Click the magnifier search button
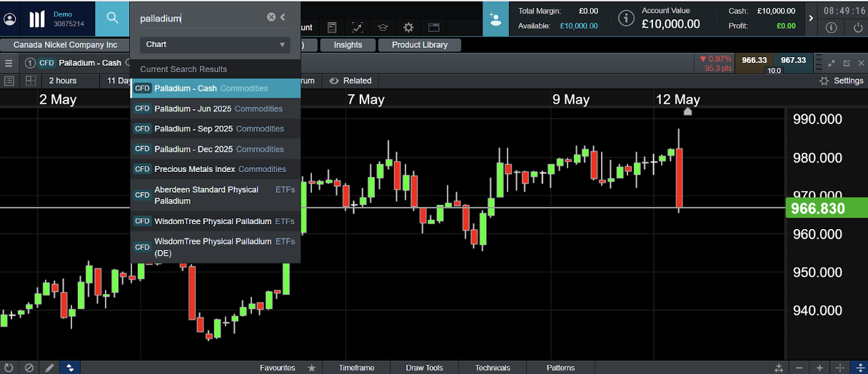The image size is (868, 374). click(112, 19)
